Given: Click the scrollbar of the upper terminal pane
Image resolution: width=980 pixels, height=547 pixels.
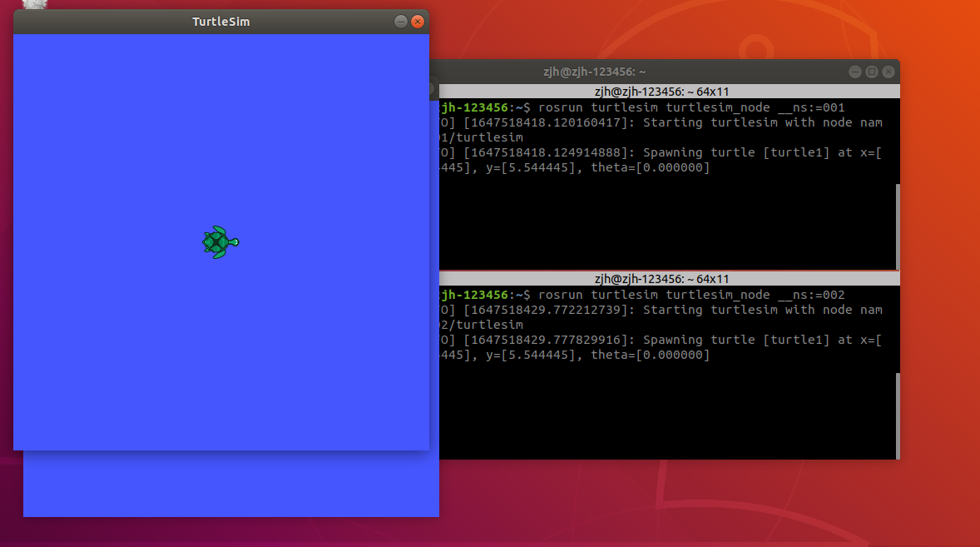Looking at the screenshot, I should (x=898, y=226).
